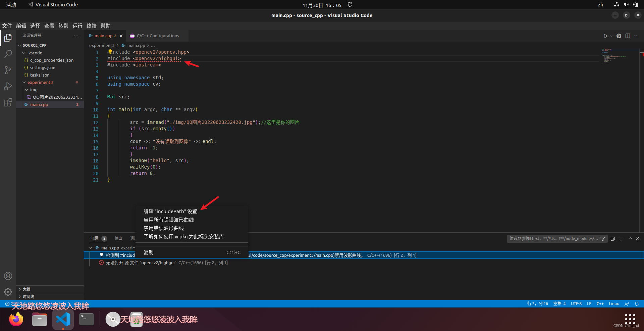Open Explorer panel More Actions ellipsis
The image size is (644, 331).
[76, 36]
